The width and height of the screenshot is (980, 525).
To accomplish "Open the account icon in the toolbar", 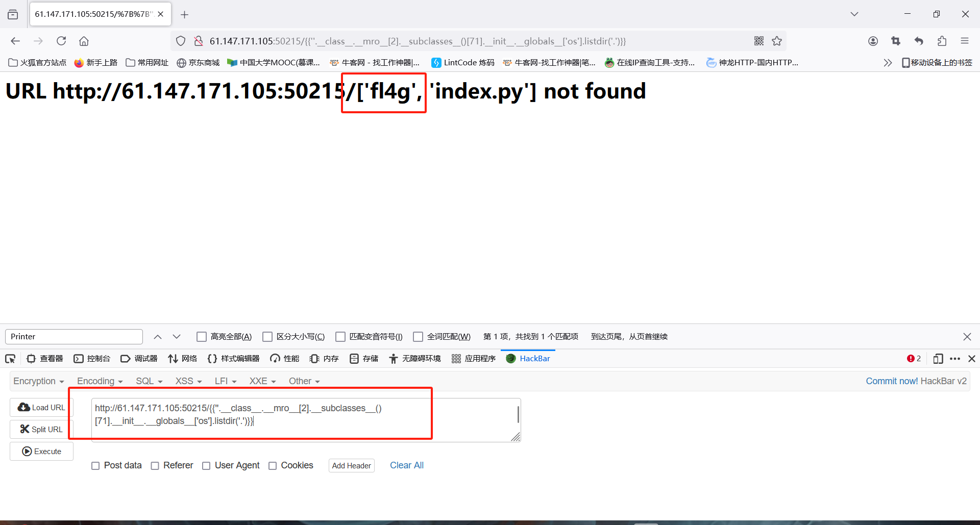I will tap(873, 41).
